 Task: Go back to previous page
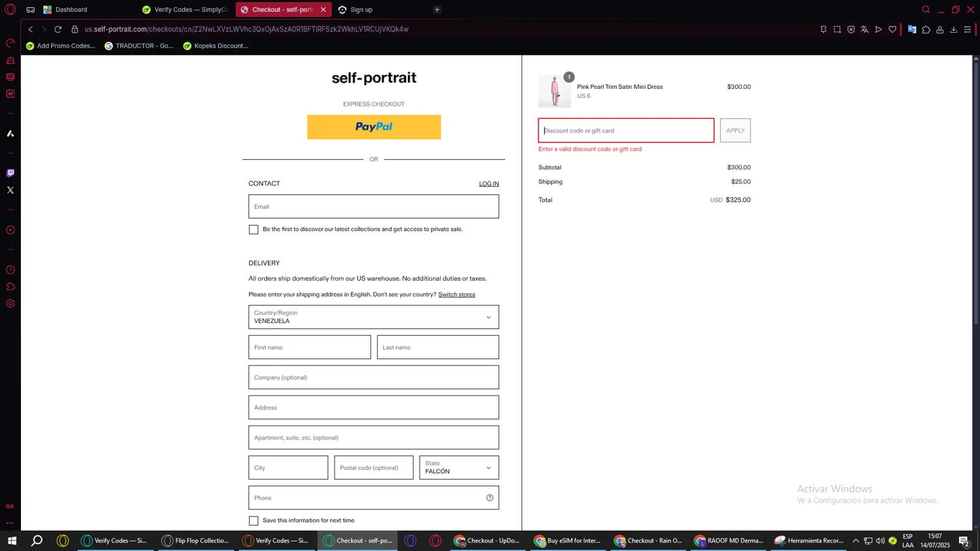[x=30, y=29]
